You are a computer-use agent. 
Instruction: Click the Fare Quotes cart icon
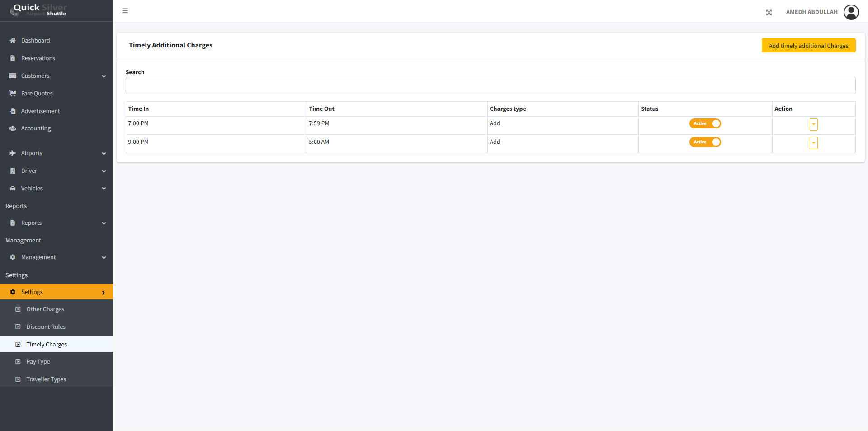click(x=13, y=94)
